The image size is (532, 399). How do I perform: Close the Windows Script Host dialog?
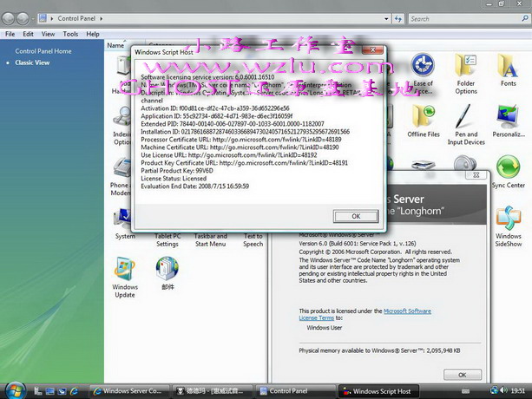coord(372,50)
